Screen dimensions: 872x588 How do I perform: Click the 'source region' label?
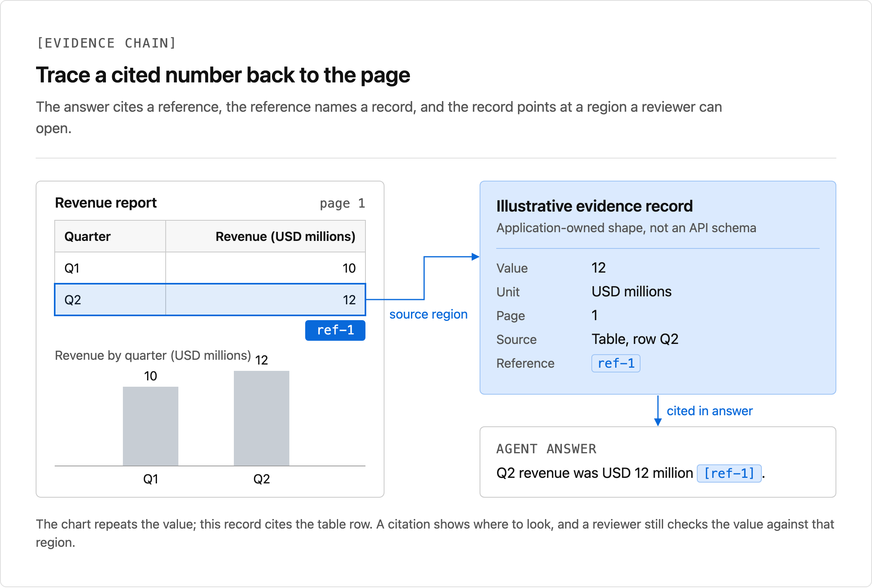tap(428, 314)
